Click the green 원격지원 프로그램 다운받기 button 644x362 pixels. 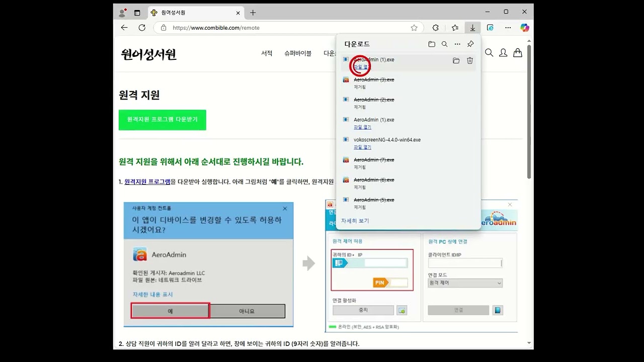coord(163,120)
